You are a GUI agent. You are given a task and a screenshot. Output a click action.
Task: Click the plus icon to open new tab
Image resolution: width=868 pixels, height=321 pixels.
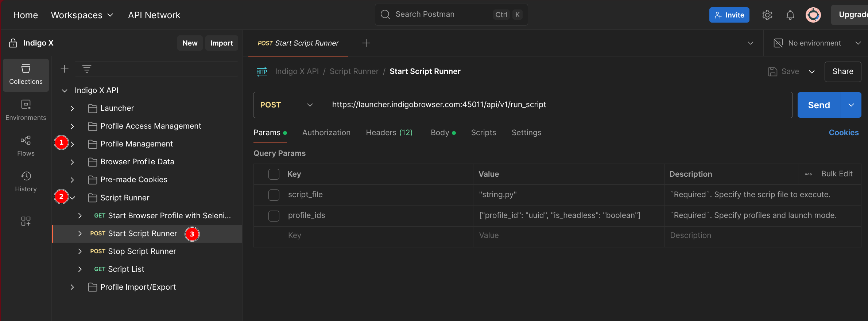tap(366, 43)
